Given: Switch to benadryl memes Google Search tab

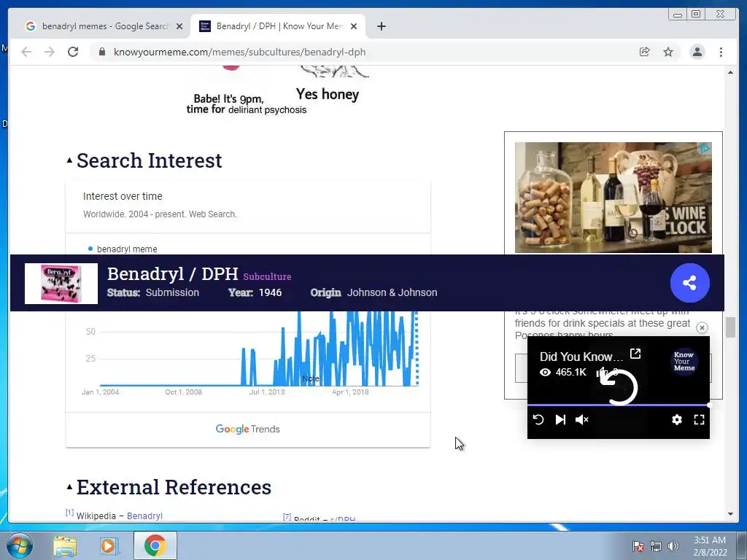Looking at the screenshot, I should [x=104, y=26].
